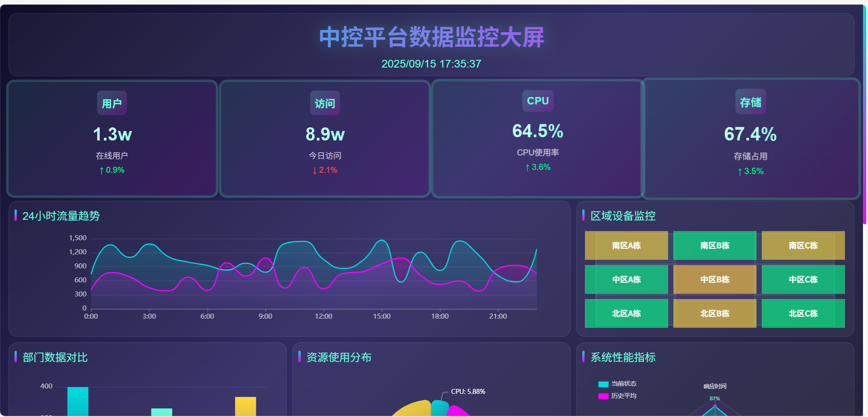This screenshot has height=417, width=868.
Task: Open the 北区C栋 device tile
Action: [803, 313]
